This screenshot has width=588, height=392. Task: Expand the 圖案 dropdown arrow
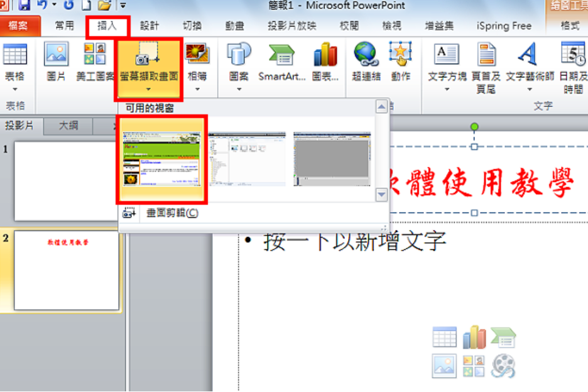239,89
